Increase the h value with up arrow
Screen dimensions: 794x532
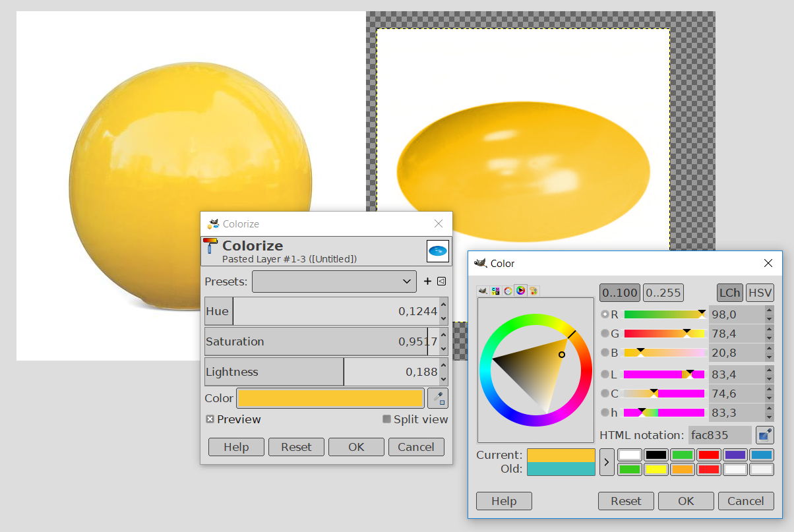[x=769, y=408]
